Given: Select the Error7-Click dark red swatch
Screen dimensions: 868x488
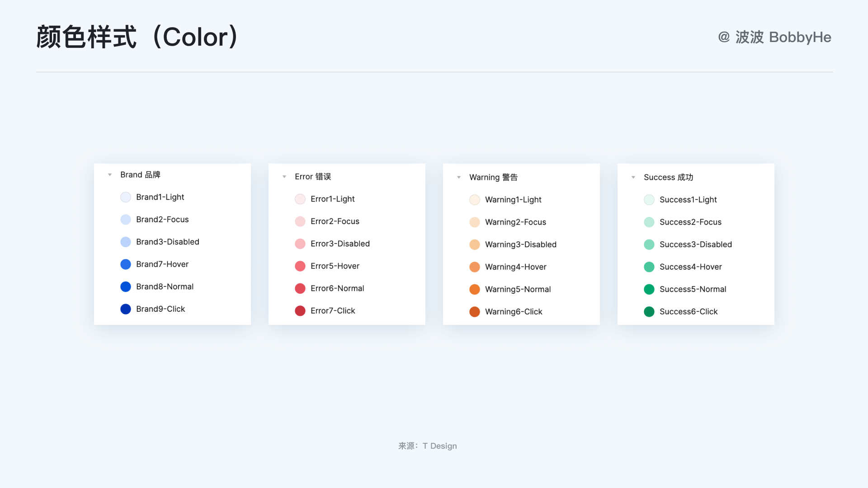Looking at the screenshot, I should click(300, 311).
